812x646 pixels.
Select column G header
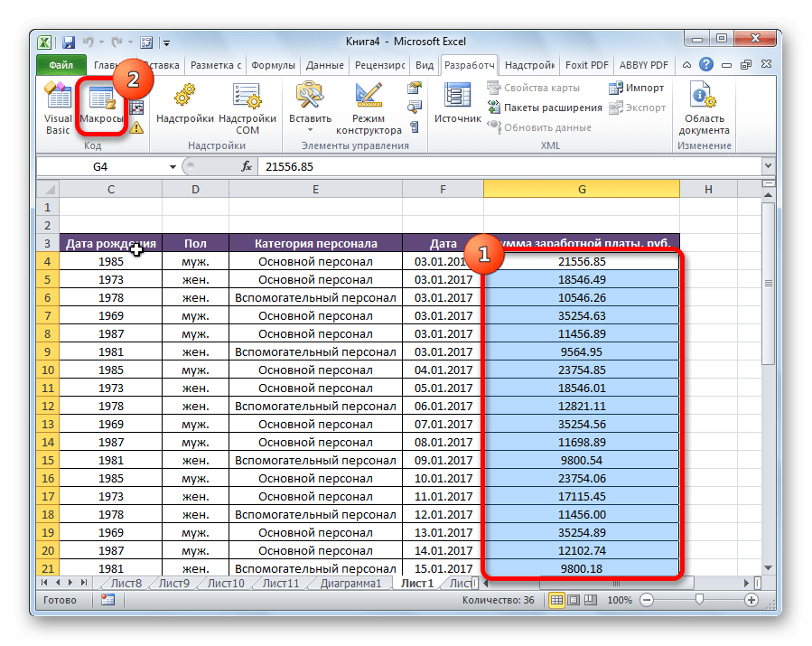[x=581, y=189]
